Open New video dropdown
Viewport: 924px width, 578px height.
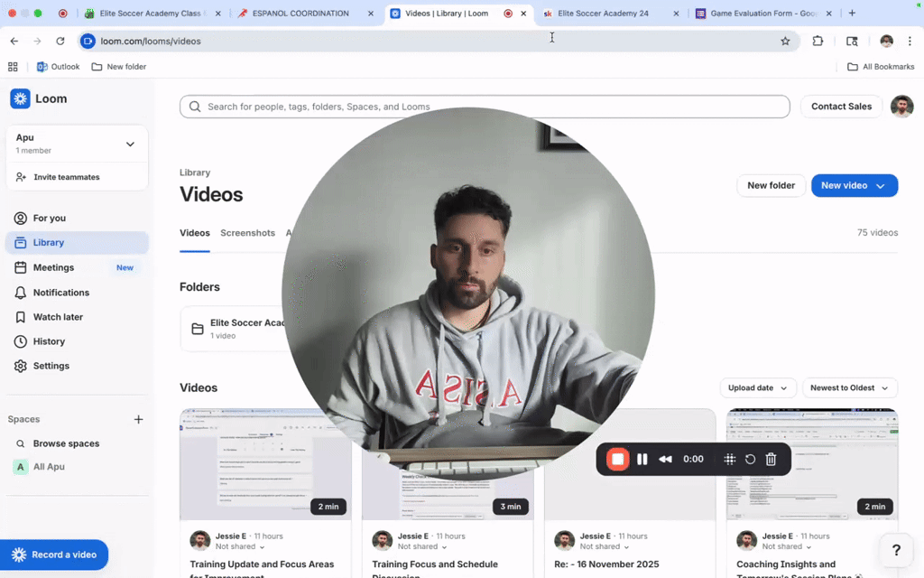pyautogui.click(x=855, y=185)
